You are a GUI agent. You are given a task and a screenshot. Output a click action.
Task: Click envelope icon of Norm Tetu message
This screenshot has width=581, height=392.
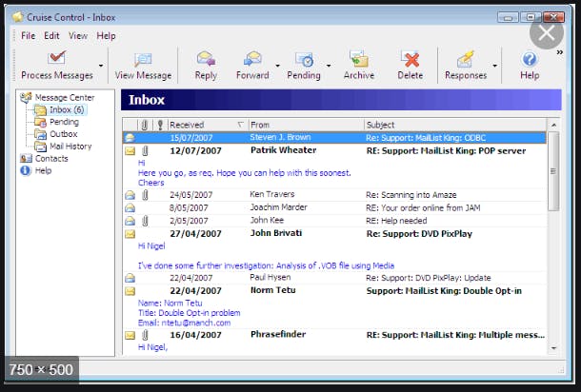[130, 291]
